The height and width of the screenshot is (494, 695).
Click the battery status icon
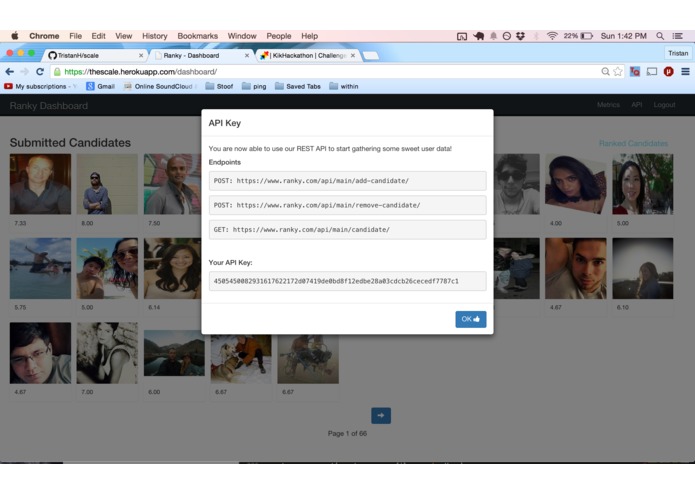587,36
